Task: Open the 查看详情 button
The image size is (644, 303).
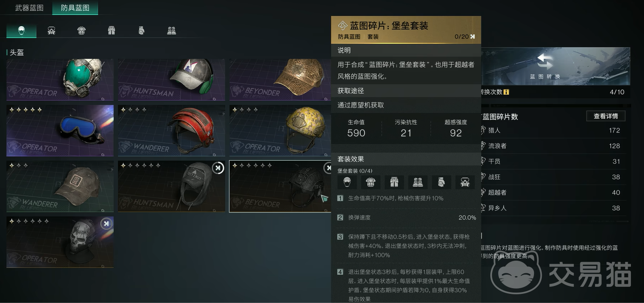Action: 606,116
